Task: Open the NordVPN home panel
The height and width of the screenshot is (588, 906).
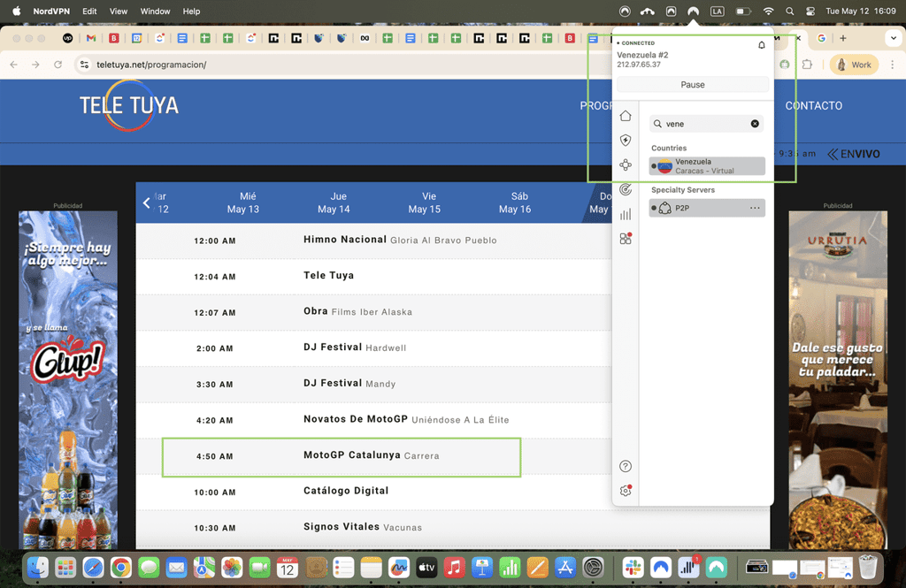Action: click(x=626, y=116)
